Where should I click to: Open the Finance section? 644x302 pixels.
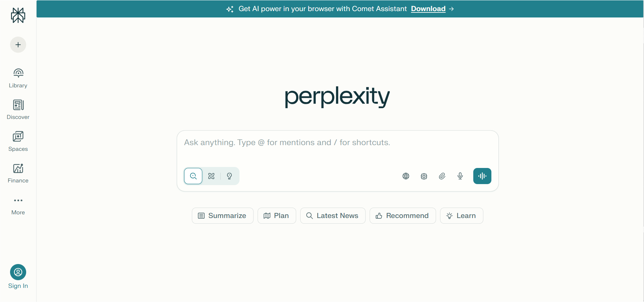pos(18,173)
